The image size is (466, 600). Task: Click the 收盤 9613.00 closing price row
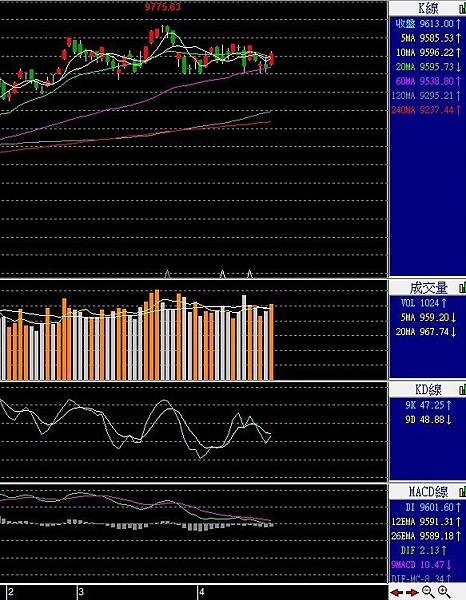[429, 24]
